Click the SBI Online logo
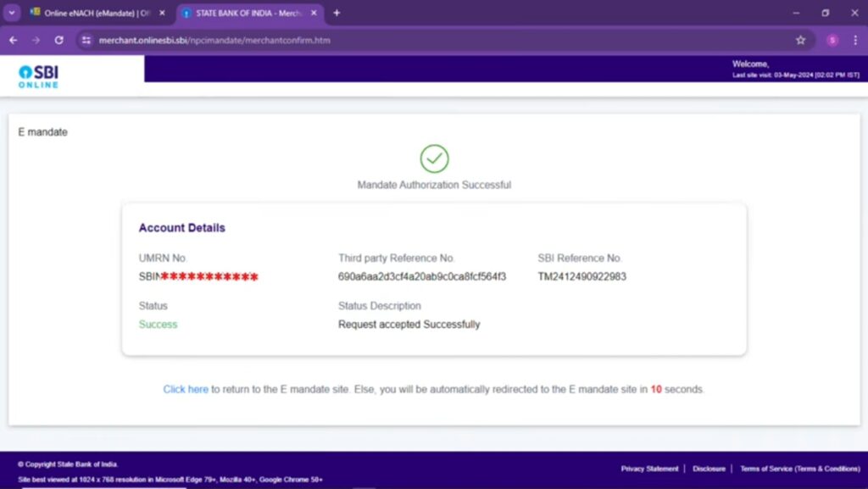 pos(38,76)
